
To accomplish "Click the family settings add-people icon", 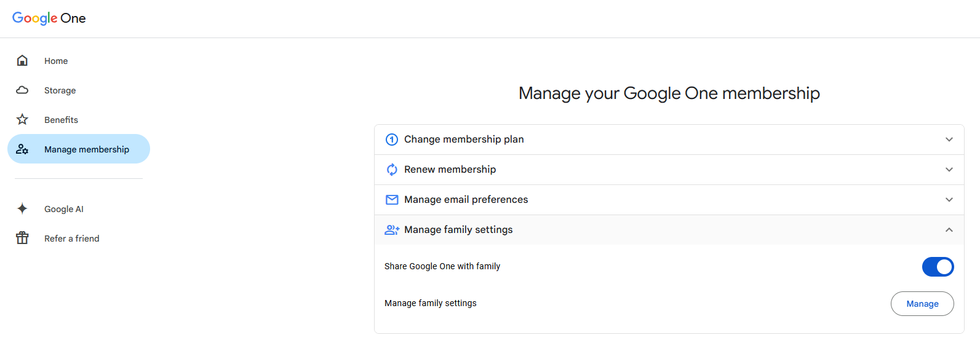I will [392, 230].
